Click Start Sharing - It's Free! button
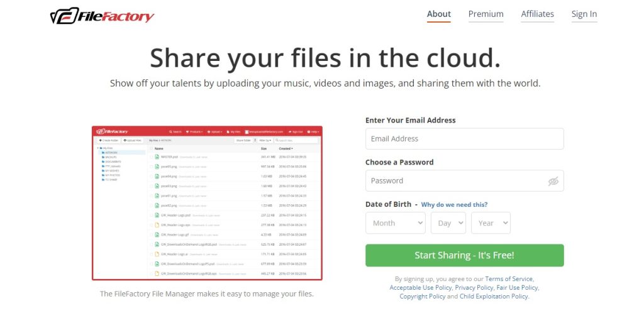 [x=465, y=255]
